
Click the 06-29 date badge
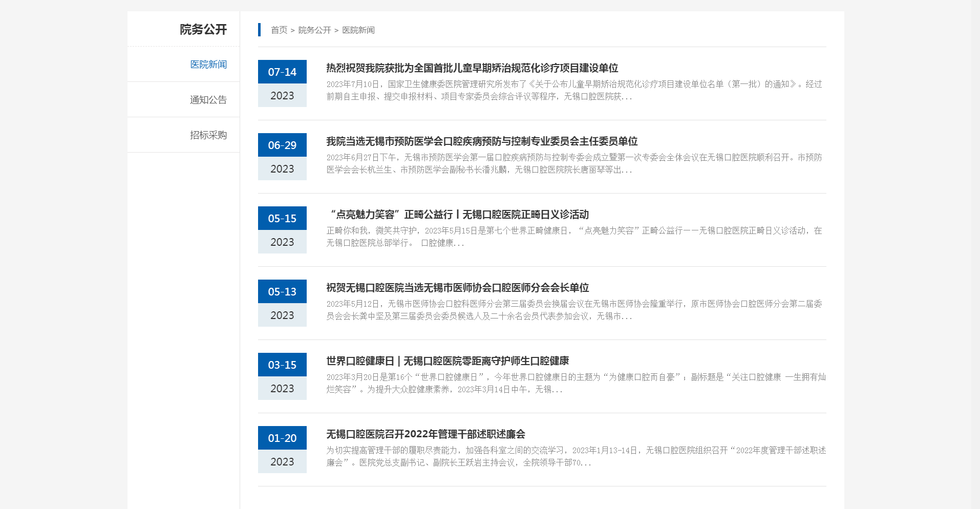(x=282, y=145)
